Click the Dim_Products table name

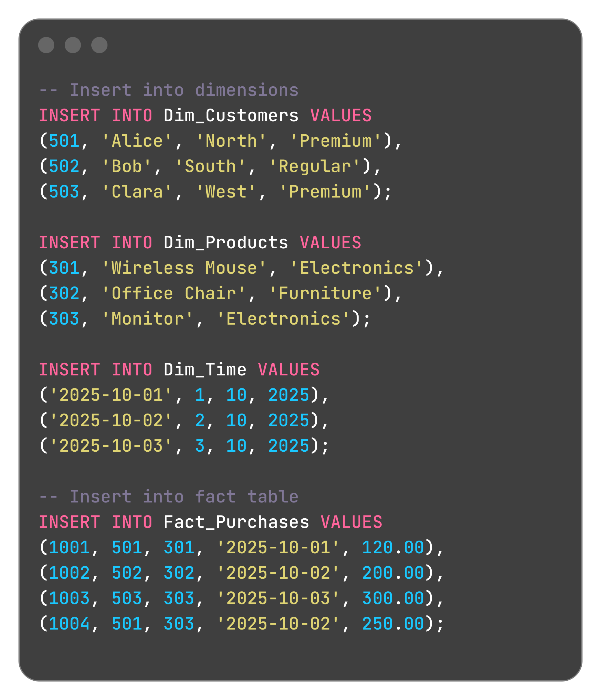coord(225,243)
